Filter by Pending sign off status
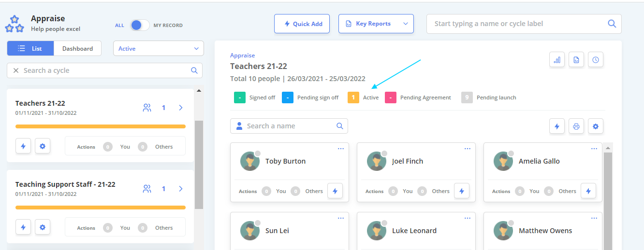 click(x=310, y=97)
